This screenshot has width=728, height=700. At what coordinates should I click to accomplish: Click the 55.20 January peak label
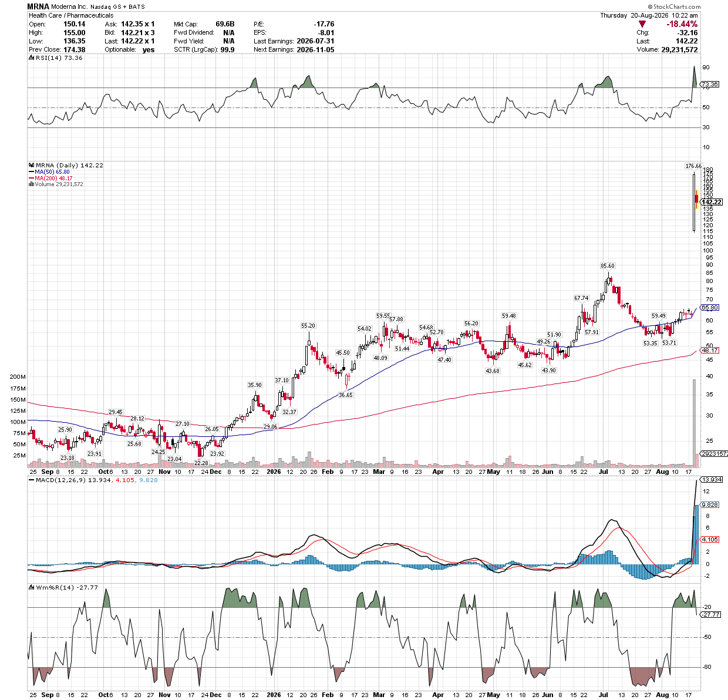point(308,325)
